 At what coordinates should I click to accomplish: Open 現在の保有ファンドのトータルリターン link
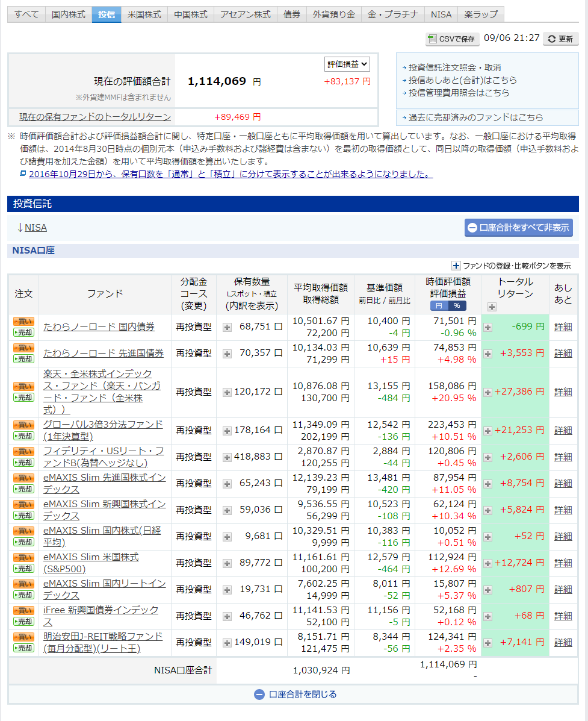95,117
